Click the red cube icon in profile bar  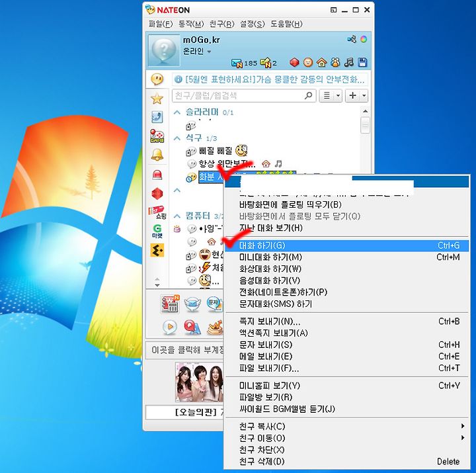(x=294, y=63)
